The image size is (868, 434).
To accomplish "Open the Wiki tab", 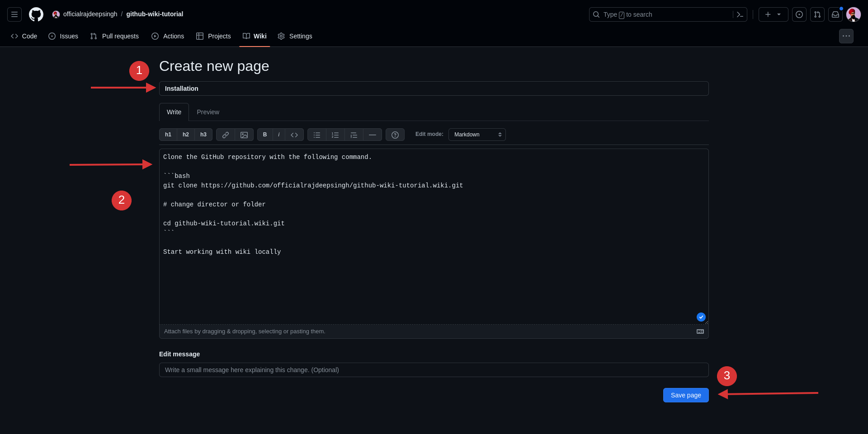I will point(255,36).
